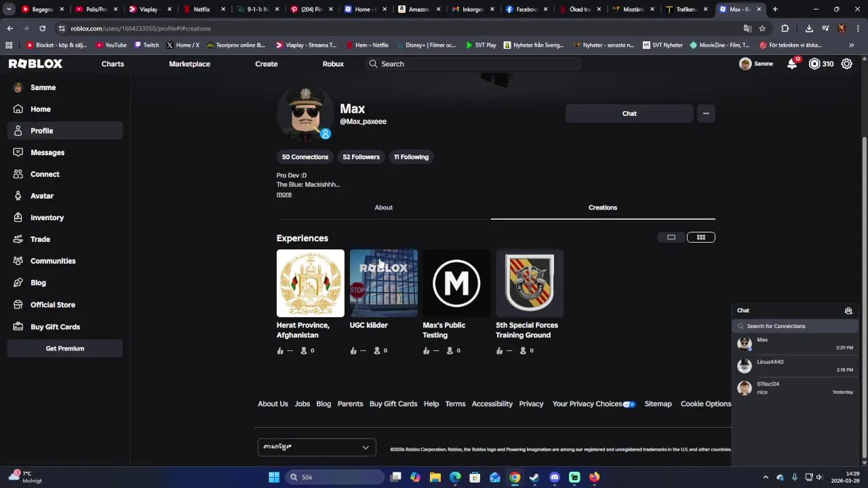Screen dimensions: 868x488
Task: Open the chat conversation with Linus4440
Action: click(x=795, y=366)
